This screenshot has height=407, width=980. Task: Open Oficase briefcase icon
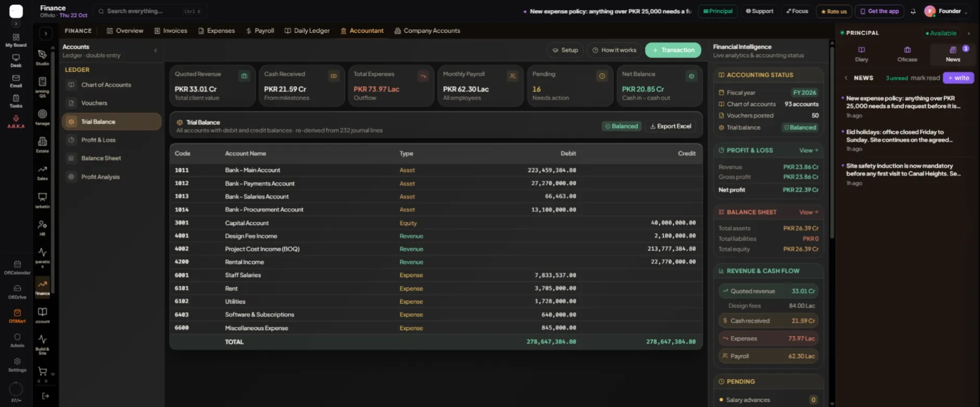point(907,54)
